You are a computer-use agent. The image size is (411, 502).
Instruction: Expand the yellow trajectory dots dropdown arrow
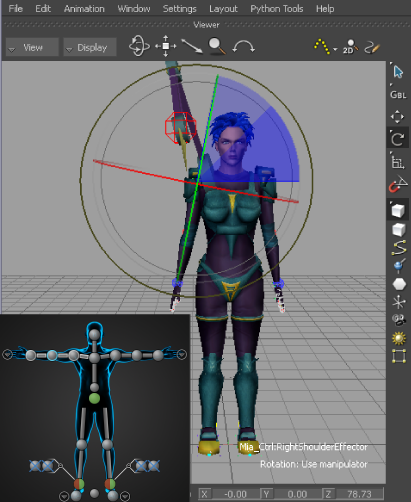pos(335,49)
